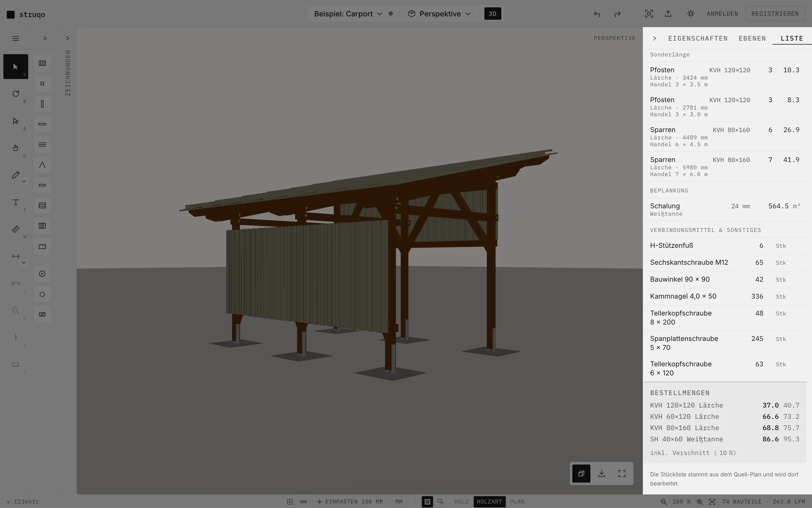Click the share/export upload icon
The width and height of the screenshot is (812, 508).
click(668, 14)
